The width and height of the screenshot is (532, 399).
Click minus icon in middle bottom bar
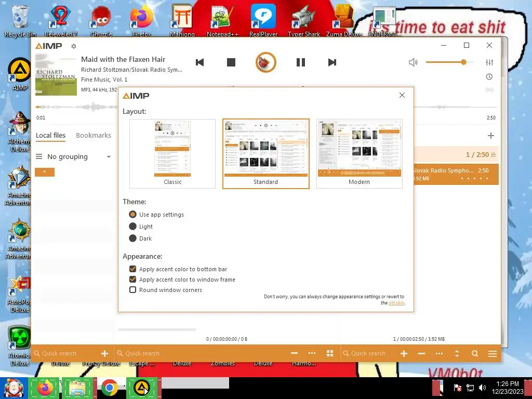click(294, 353)
